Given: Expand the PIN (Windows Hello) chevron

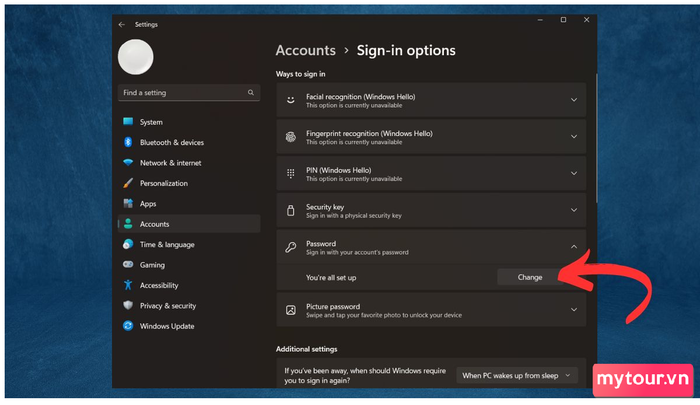Looking at the screenshot, I should pyautogui.click(x=574, y=173).
